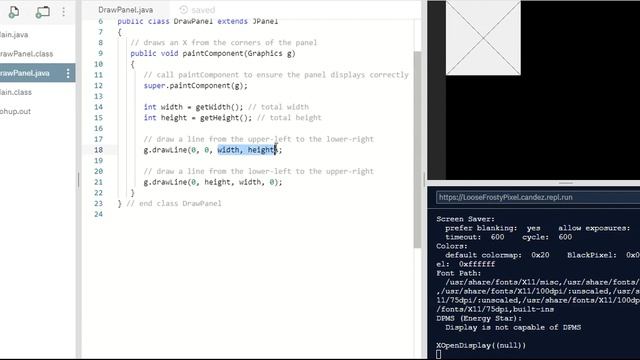640x360 pixels.
Task: Click 'int height = getHeight();' code
Action: 198,118
